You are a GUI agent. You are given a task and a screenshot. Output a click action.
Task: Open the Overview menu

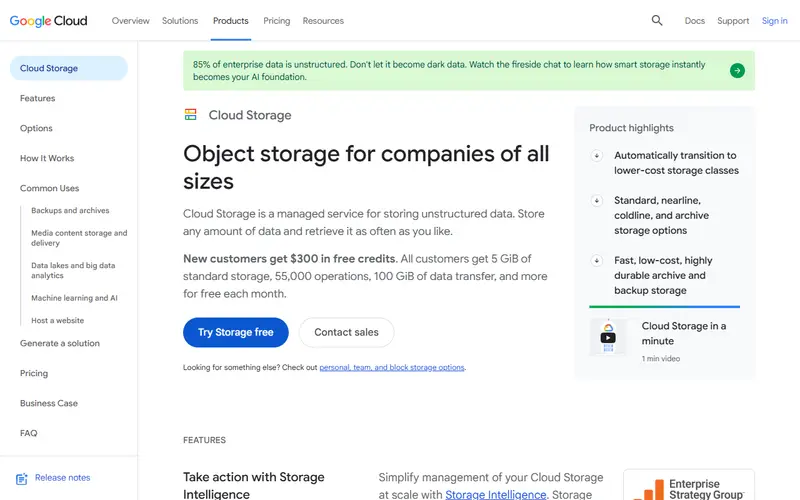(x=131, y=21)
